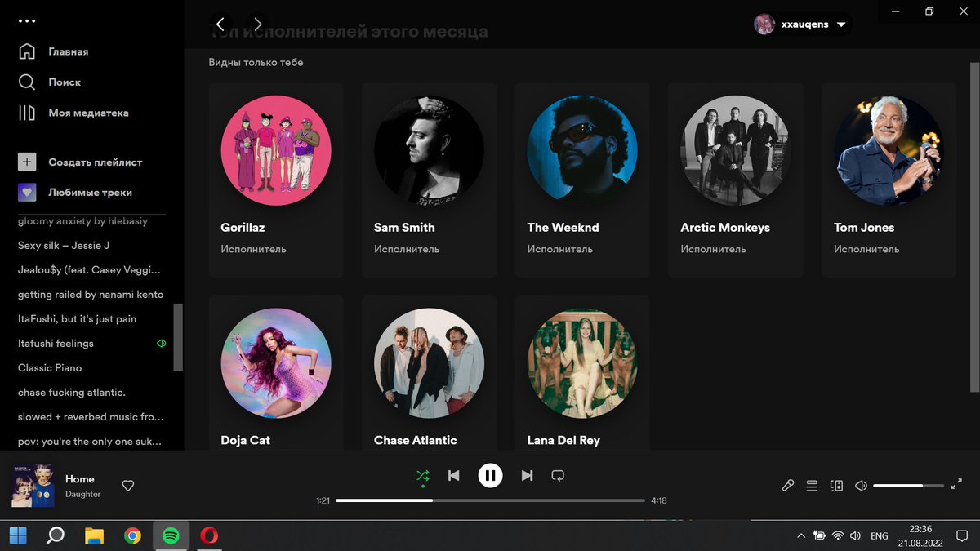Viewport: 980px width, 551px height.
Task: Open playlist gloomy anxiety by hlebasiy
Action: tap(82, 221)
